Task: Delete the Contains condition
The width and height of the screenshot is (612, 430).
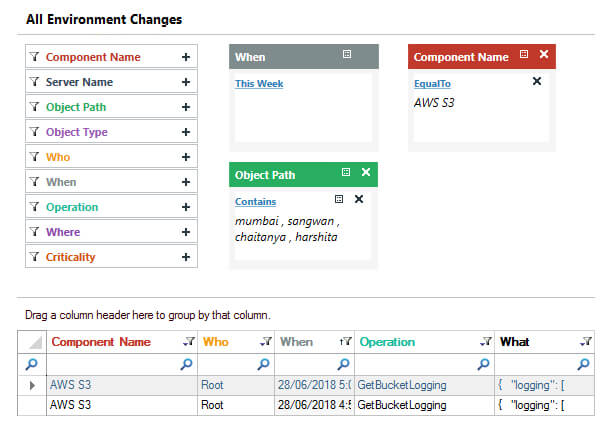Action: point(359,199)
